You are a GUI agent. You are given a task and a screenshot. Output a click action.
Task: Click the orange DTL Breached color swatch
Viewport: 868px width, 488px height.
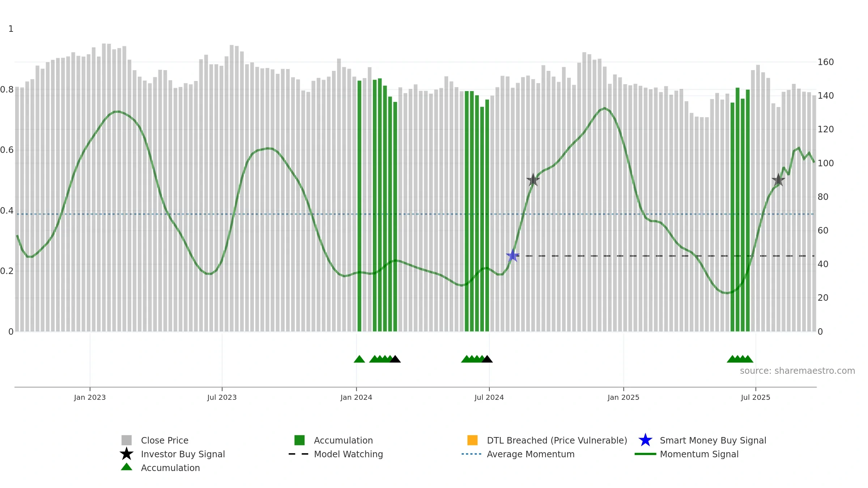[472, 440]
